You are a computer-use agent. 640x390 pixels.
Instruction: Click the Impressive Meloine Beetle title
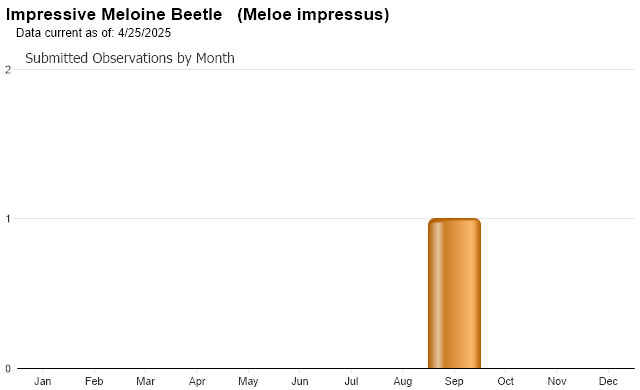click(114, 14)
